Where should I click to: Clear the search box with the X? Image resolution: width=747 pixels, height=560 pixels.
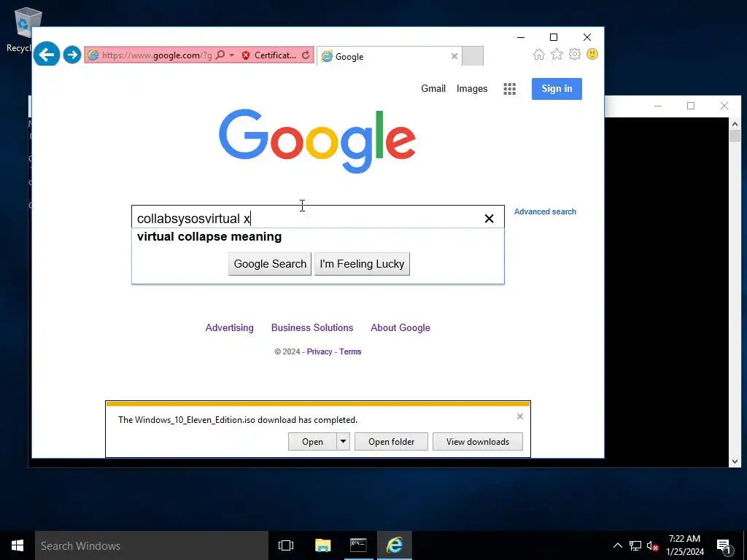coord(489,219)
